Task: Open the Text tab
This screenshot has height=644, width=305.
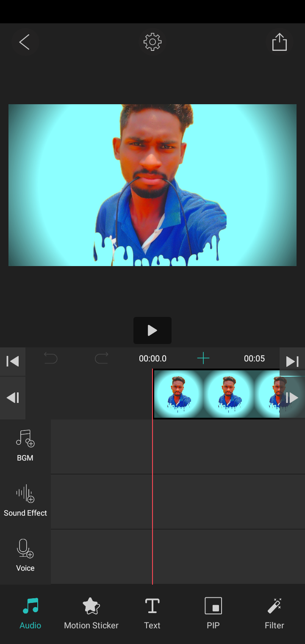Action: click(x=152, y=613)
